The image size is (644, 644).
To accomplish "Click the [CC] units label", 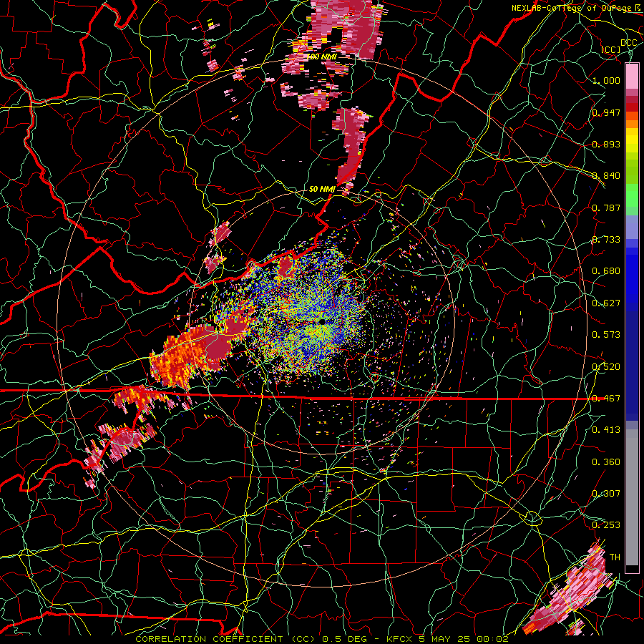I will click(x=611, y=49).
